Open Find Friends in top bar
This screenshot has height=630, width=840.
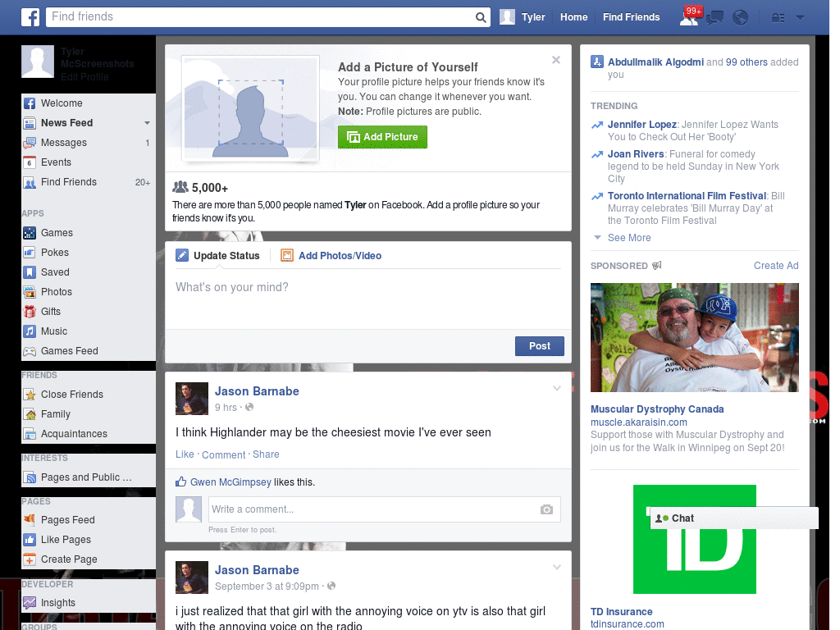tap(631, 17)
